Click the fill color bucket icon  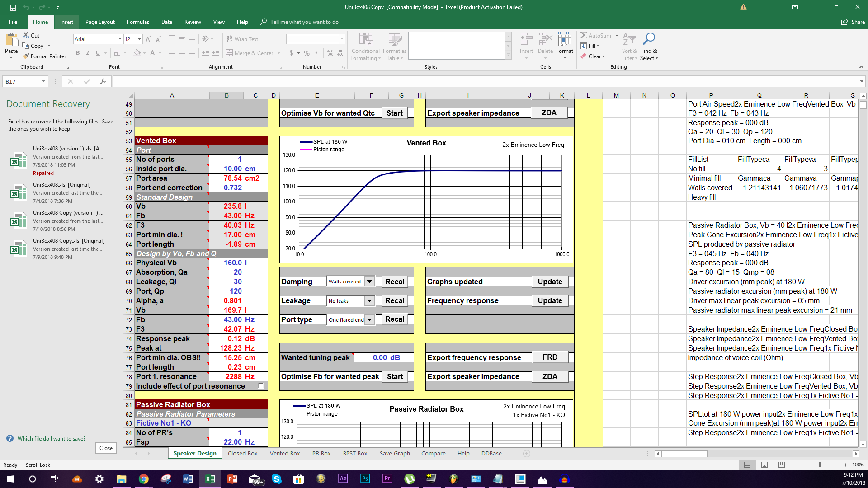pyautogui.click(x=137, y=53)
